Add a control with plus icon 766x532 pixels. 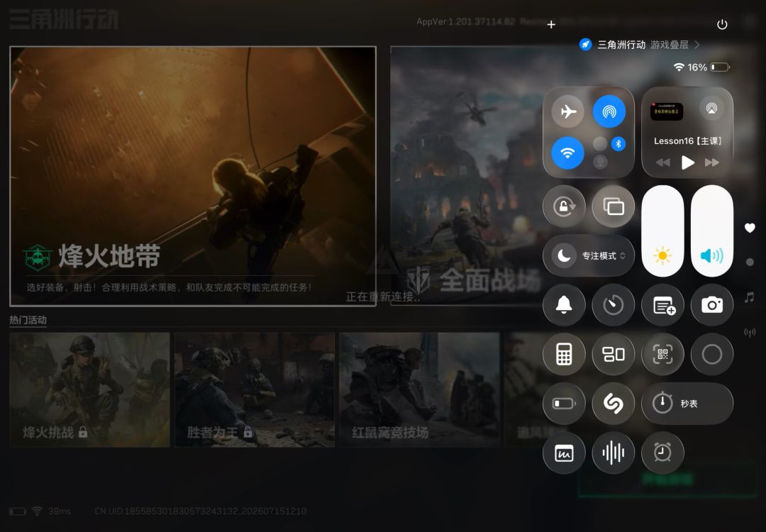pyautogui.click(x=551, y=24)
